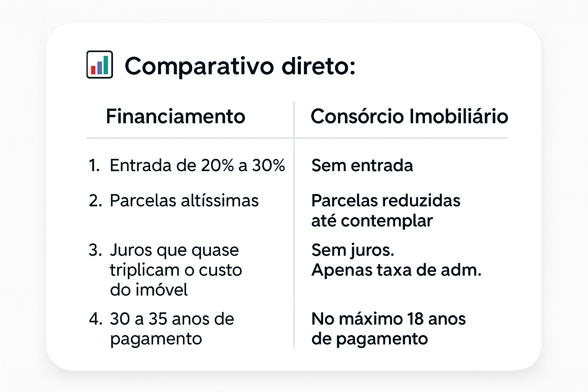
Task: Select "No máximo 18 anos de pagamento"
Action: coord(388,329)
